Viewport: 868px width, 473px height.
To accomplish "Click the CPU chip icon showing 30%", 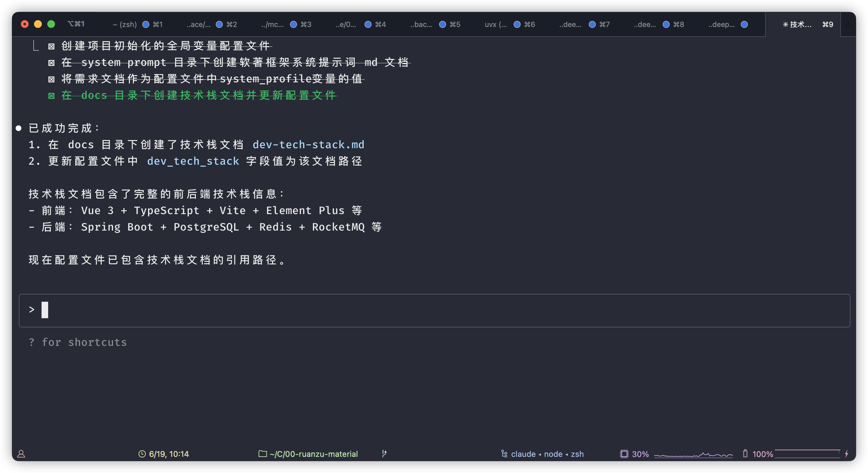I will [624, 454].
